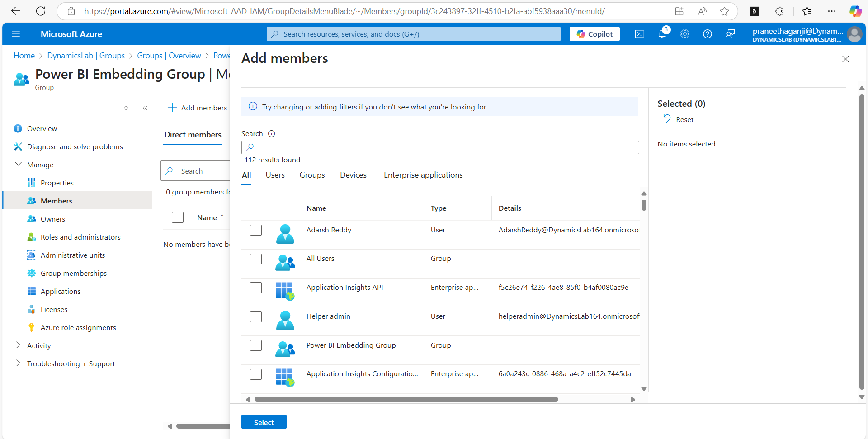Click the Help question mark icon
This screenshot has height=439, width=868.
point(708,34)
